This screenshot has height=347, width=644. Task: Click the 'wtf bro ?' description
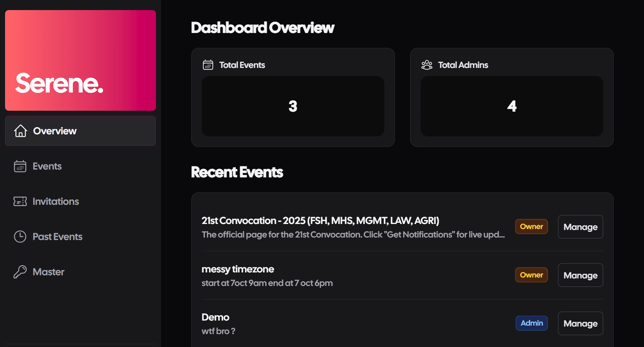[x=218, y=331]
